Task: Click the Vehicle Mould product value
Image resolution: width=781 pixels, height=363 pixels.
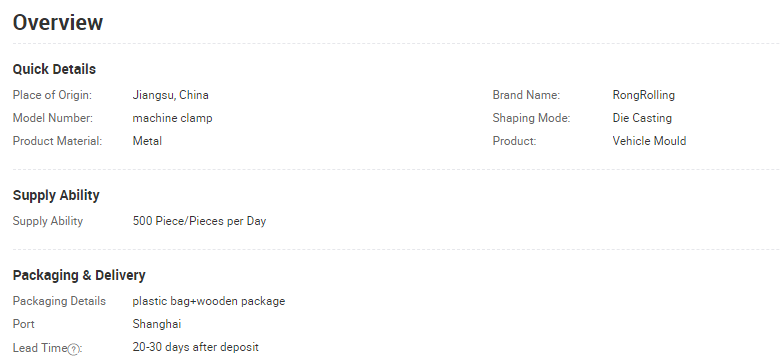Action: coord(649,141)
